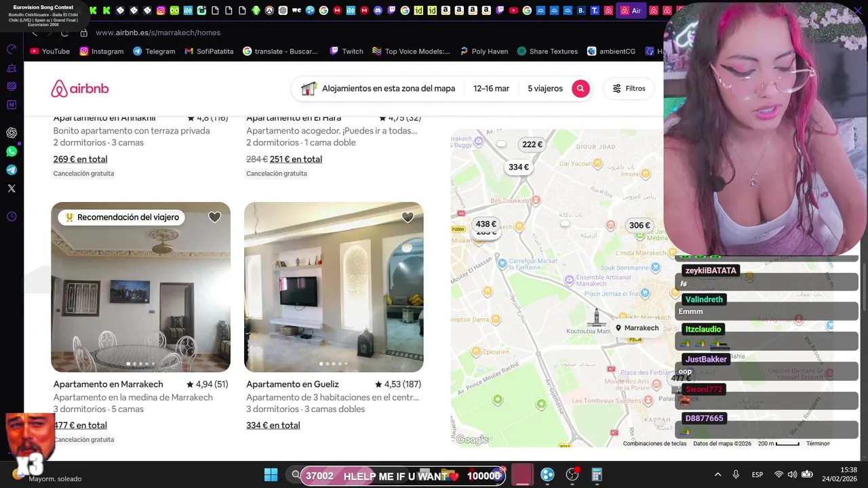This screenshot has height=488, width=868.
Task: Click the 334 € en total price under Gueliz
Action: point(273,426)
